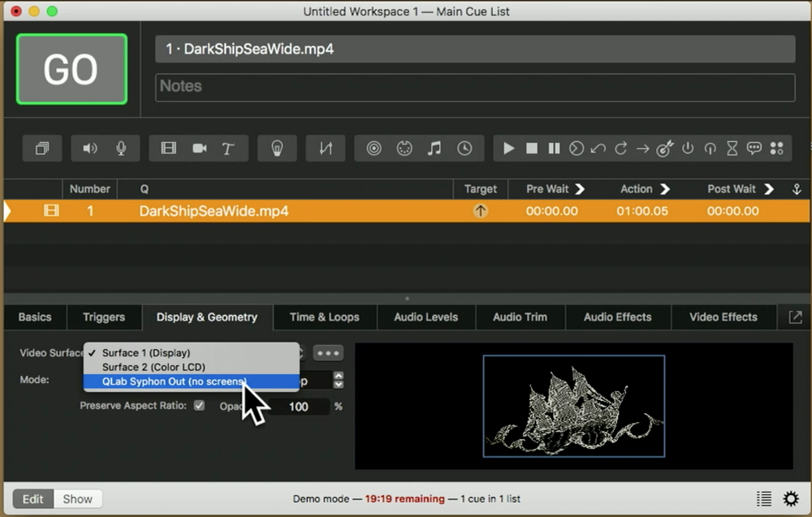
Task: Click the opacity field showing 100
Action: pos(298,407)
